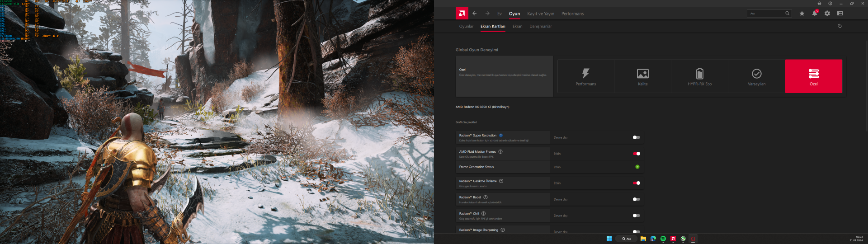Open the help question mark in title bar
The width and height of the screenshot is (868, 244).
(830, 3)
